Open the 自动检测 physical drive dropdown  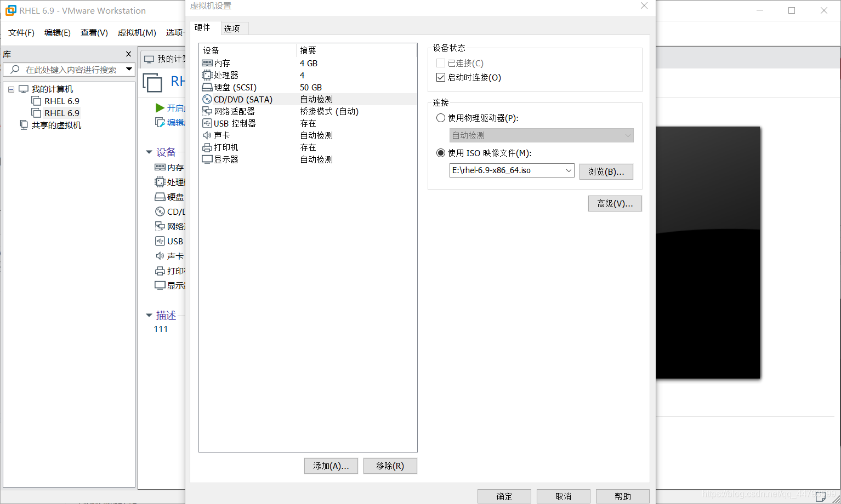541,135
